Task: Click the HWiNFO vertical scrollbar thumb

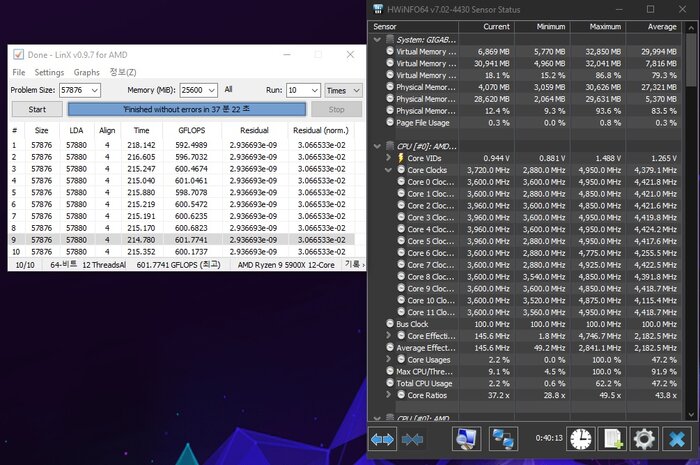Action: (691, 60)
